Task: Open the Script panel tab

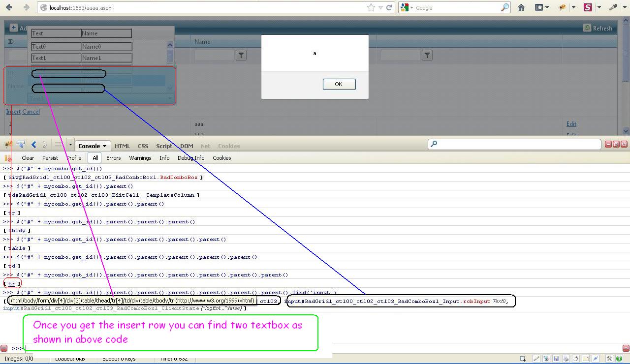Action: 164,146
